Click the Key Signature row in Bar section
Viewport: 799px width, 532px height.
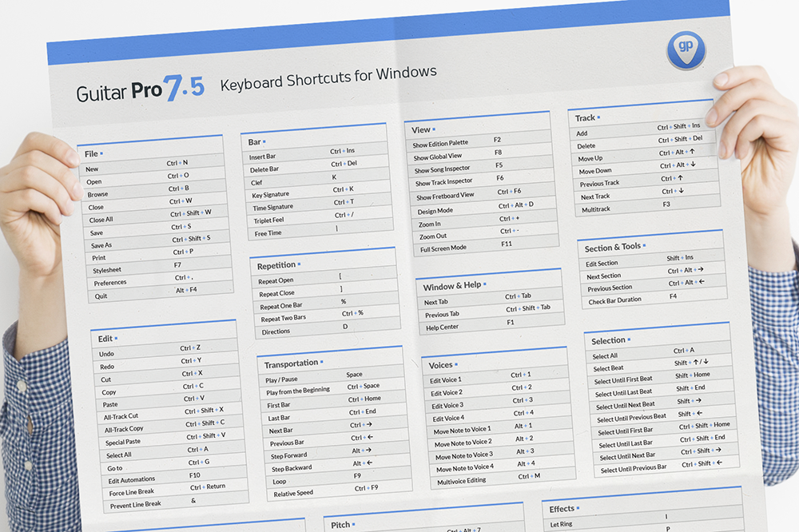(x=271, y=195)
